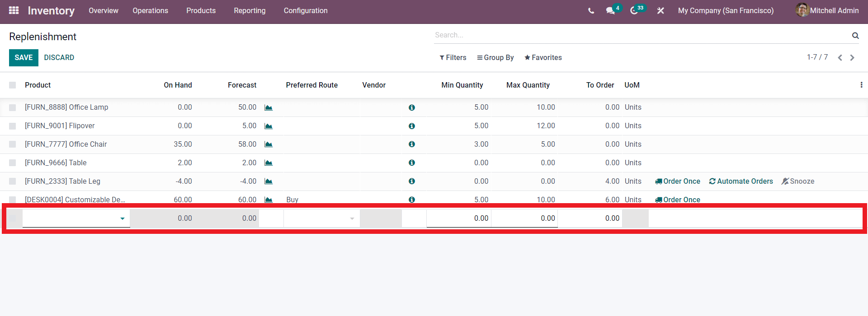Open optional columns three-dot menu
Image resolution: width=868 pixels, height=316 pixels.
click(861, 85)
